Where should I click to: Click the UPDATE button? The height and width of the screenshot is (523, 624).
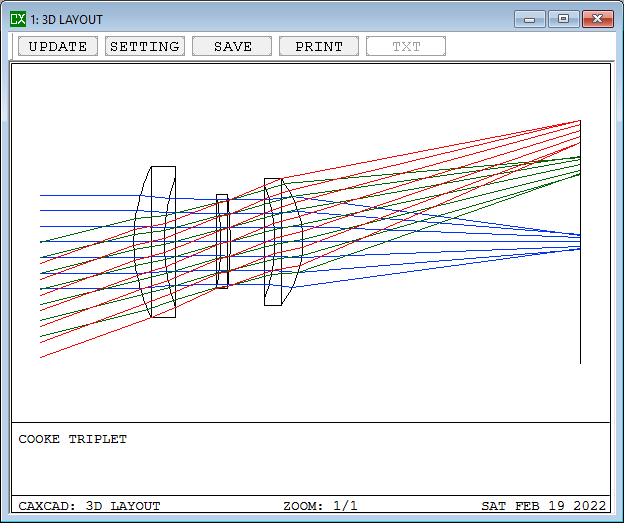point(58,46)
